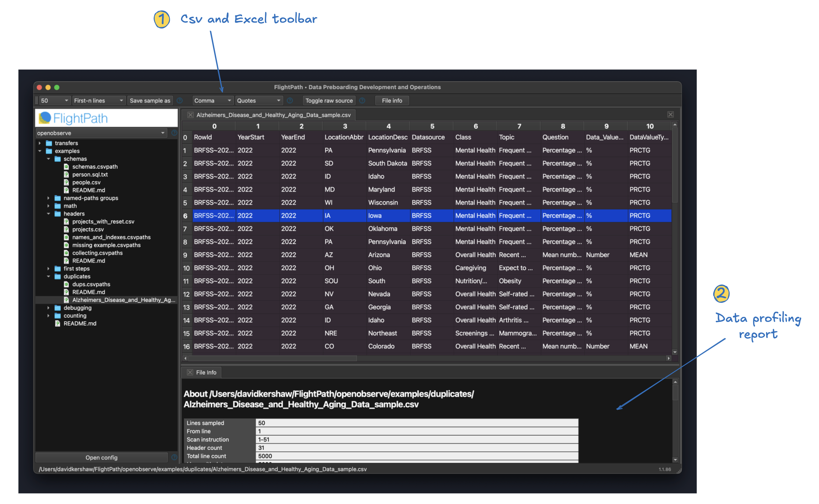
Task: Click close icon at right of tab bar
Action: point(670,115)
